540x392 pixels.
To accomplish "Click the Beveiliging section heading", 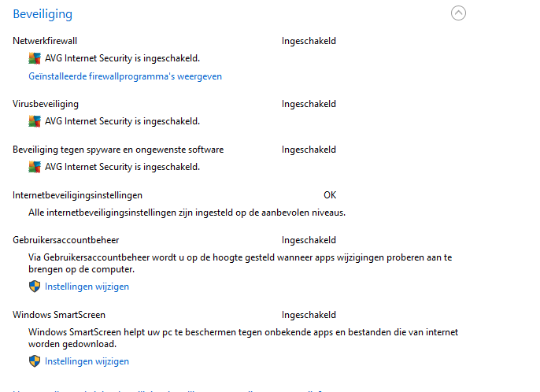I will (x=43, y=14).
